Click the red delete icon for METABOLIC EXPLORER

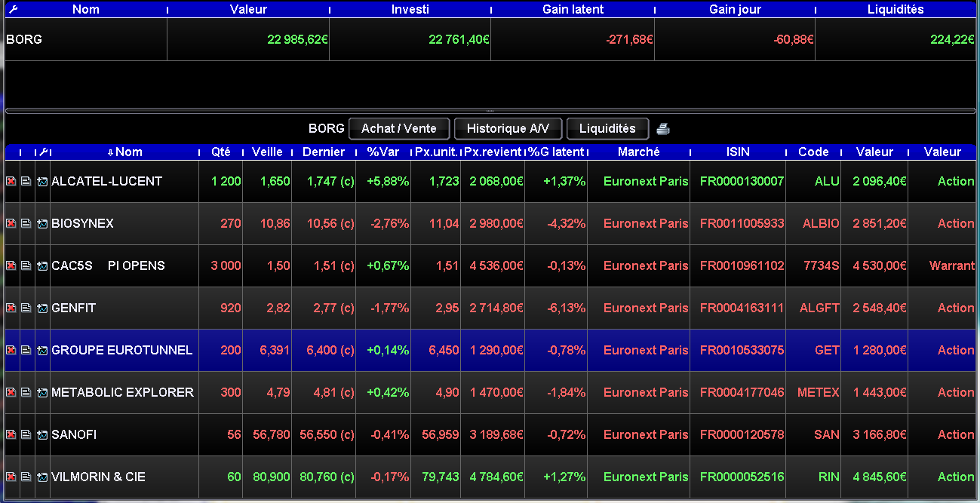pos(11,393)
